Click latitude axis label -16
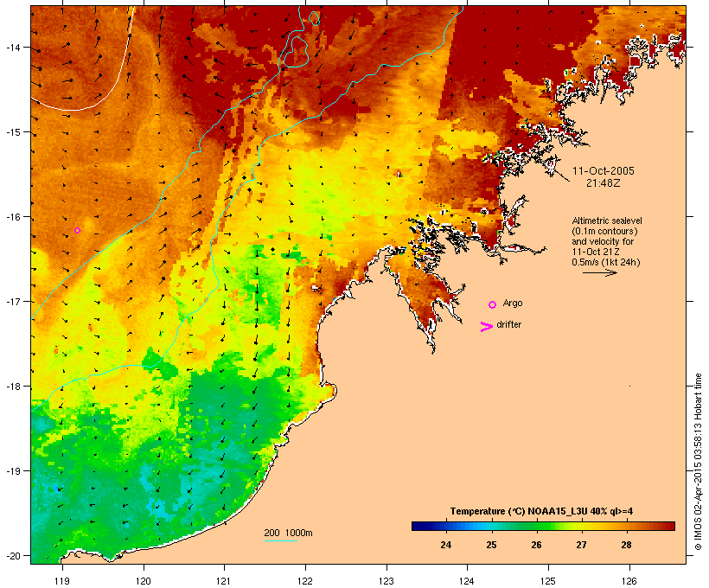The width and height of the screenshot is (709, 588). 13,217
